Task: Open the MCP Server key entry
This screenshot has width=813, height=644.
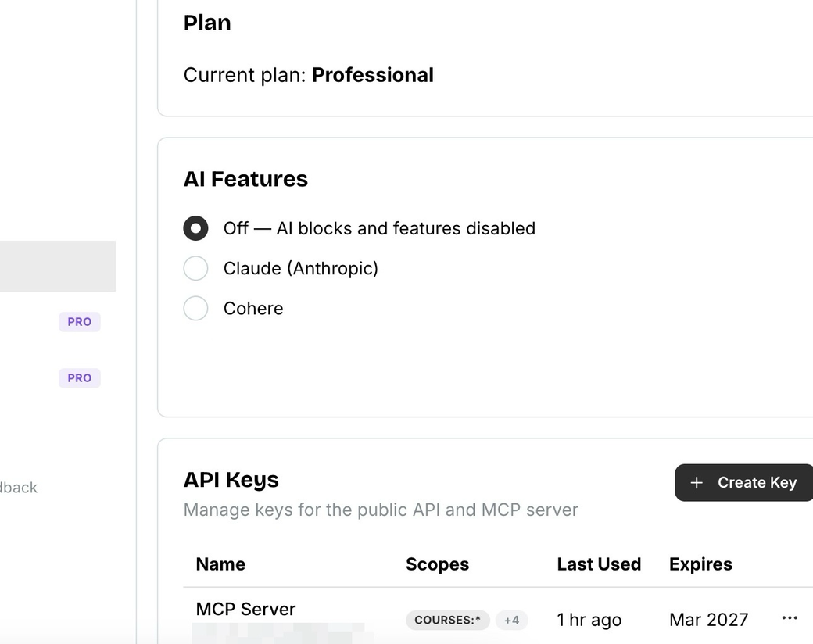Action: [245, 609]
